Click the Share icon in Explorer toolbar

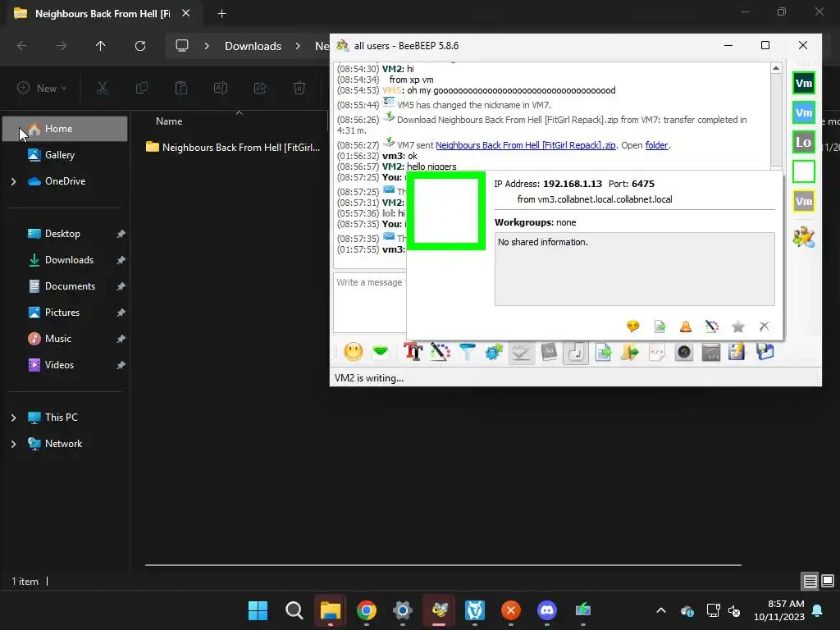(x=260, y=88)
